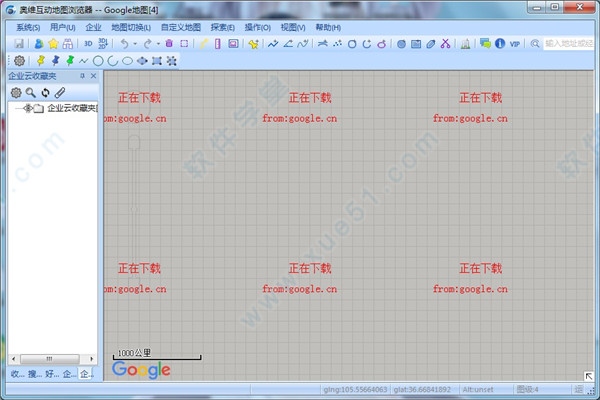600x400 pixels.
Task: Open the Undo history dropdown arrow
Action: pos(135,44)
